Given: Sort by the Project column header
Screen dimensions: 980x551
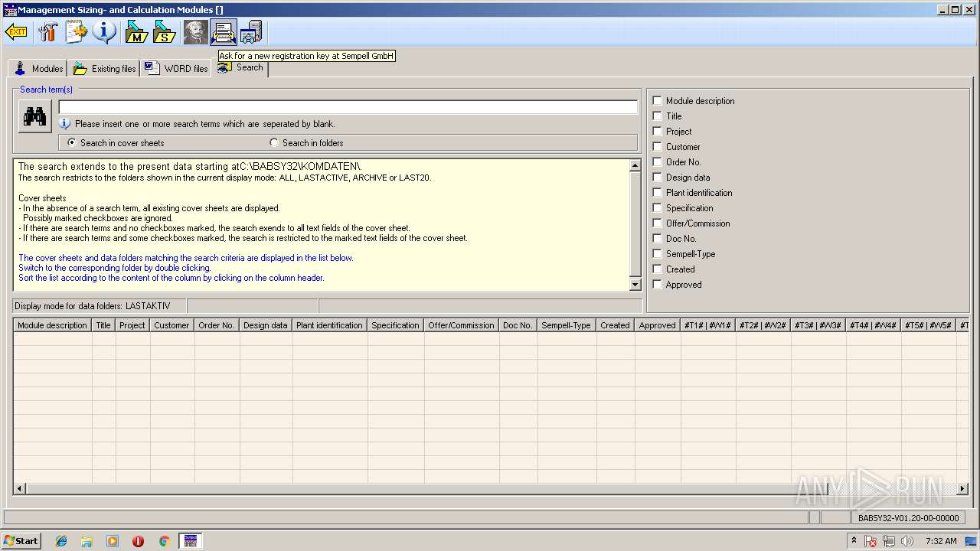Looking at the screenshot, I should (132, 325).
